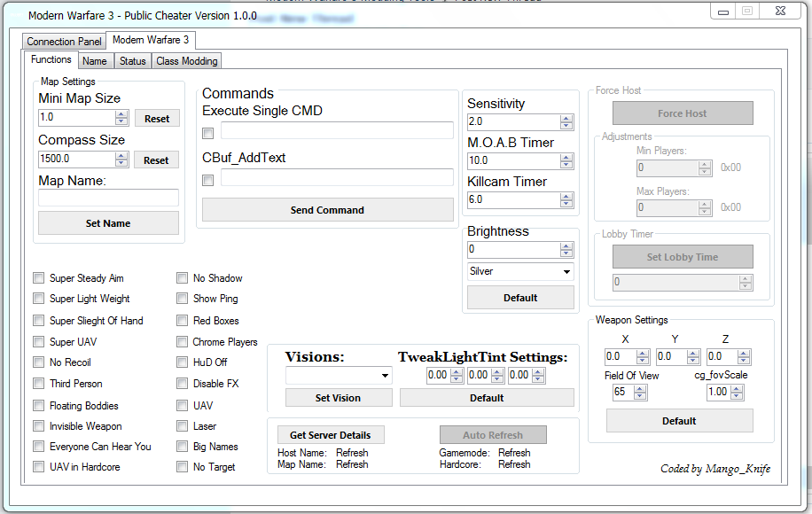Image resolution: width=812 pixels, height=514 pixels.
Task: Select the Modern Warfare 3 tab
Action: [x=151, y=40]
